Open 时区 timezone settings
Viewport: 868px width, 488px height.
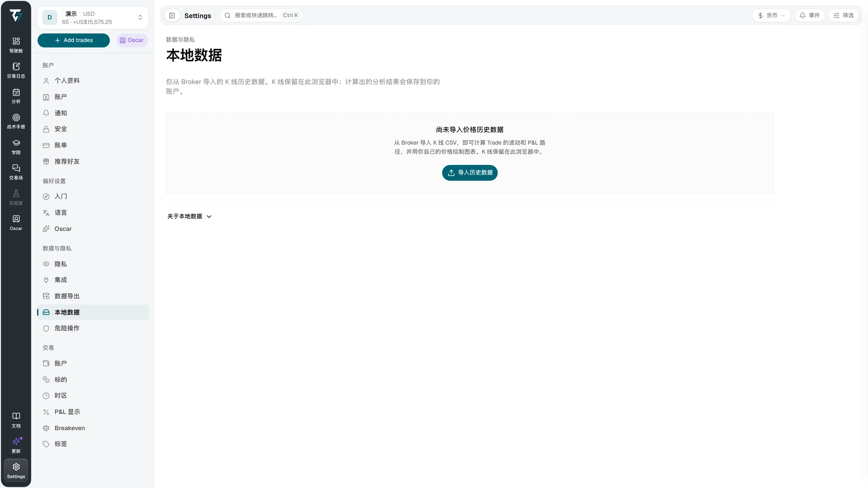pyautogui.click(x=93, y=396)
